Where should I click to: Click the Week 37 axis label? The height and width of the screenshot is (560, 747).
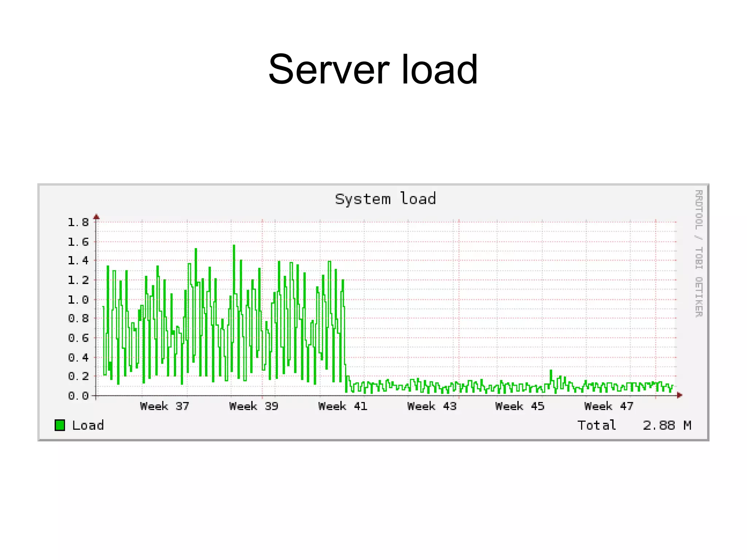coord(165,406)
